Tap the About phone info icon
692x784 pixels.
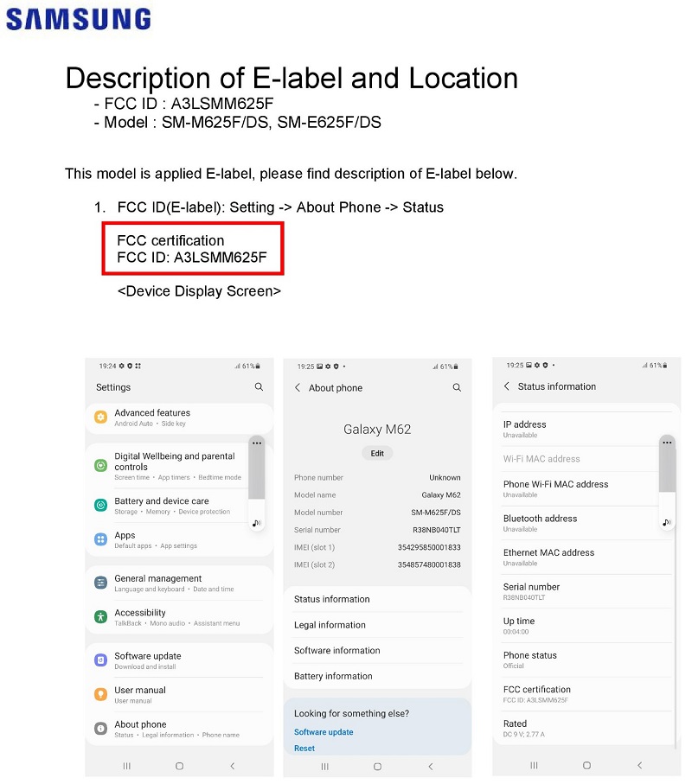101,729
